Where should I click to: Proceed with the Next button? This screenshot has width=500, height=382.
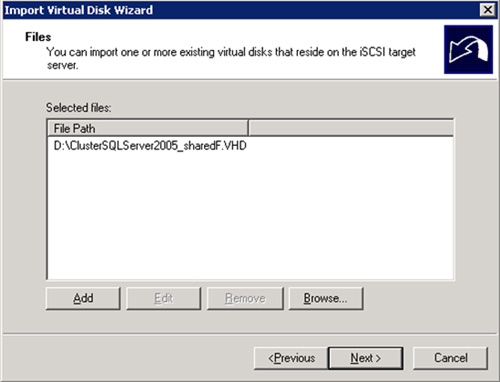(x=366, y=358)
